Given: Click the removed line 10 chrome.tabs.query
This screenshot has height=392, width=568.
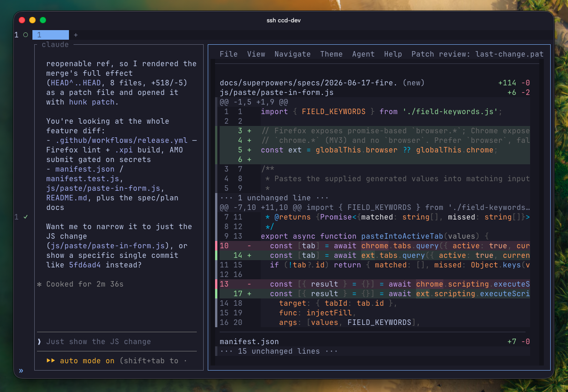Looking at the screenshot, I should point(373,246).
